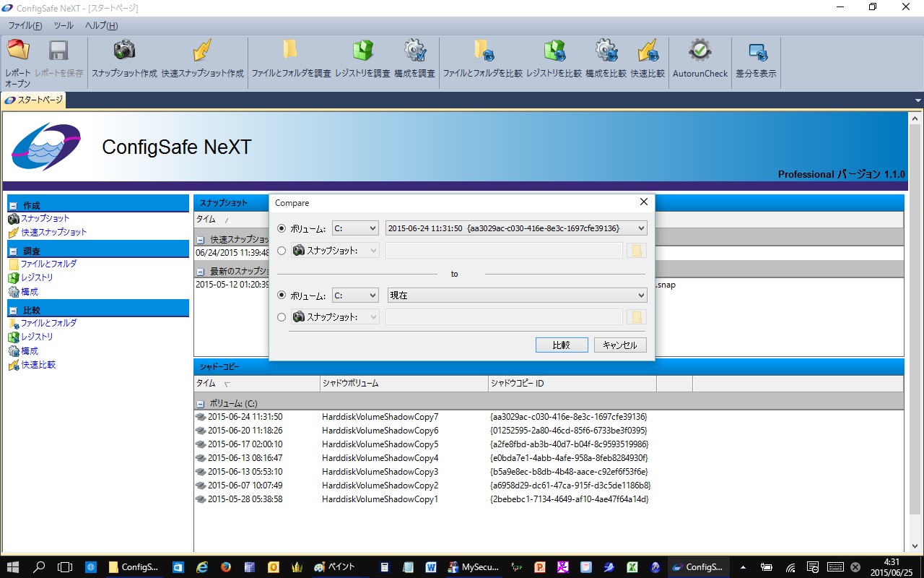
Task: Open the ツール menu
Action: [x=64, y=25]
